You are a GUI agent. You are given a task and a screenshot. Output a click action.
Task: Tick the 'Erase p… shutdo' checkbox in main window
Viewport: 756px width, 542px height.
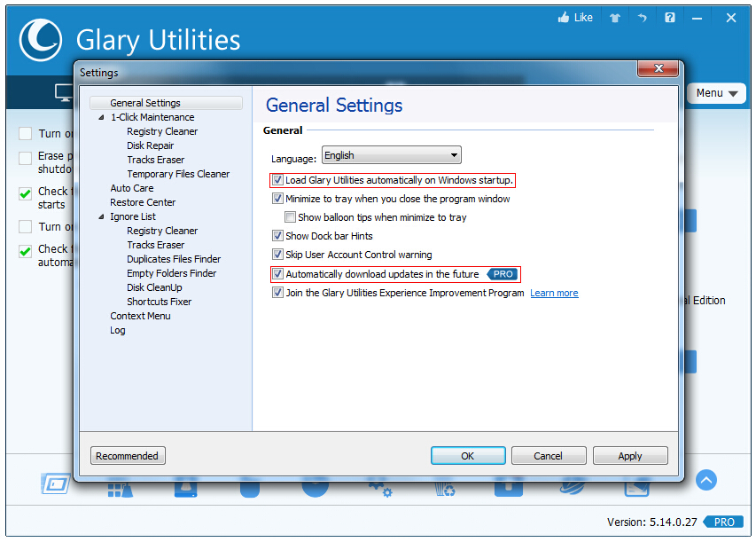pyautogui.click(x=25, y=158)
